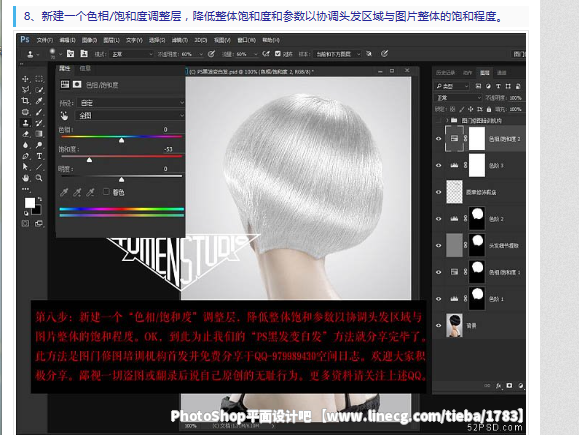
Task: Select the Horizontal Type tool
Action: point(39,156)
